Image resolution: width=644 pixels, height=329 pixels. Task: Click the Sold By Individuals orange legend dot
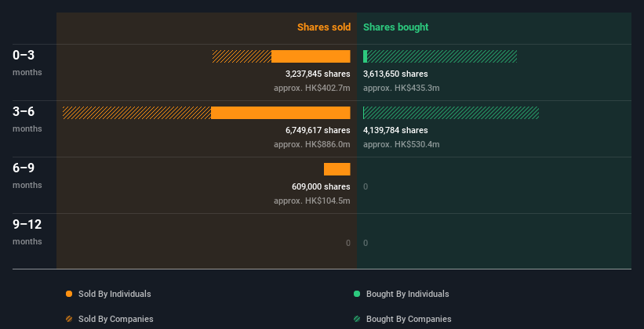(x=69, y=294)
